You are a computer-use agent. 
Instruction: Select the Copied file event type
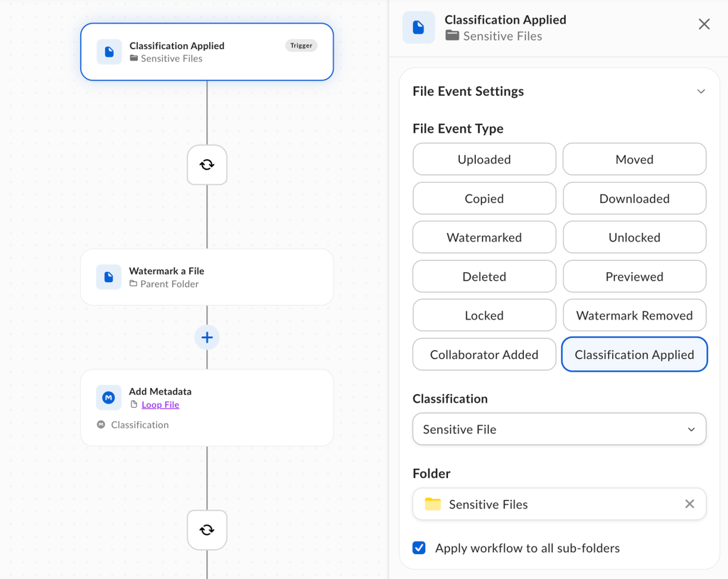(484, 199)
